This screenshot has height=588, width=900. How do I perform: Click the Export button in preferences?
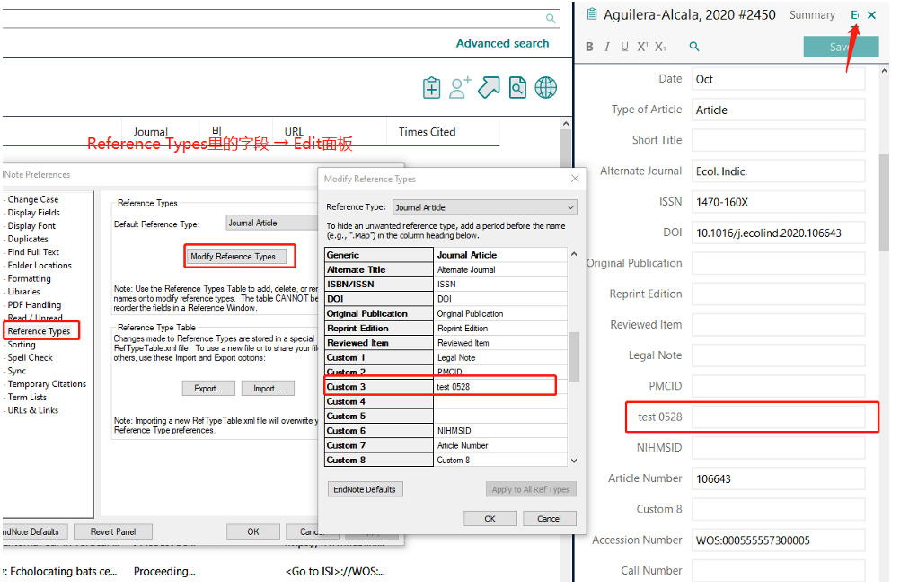click(x=207, y=388)
